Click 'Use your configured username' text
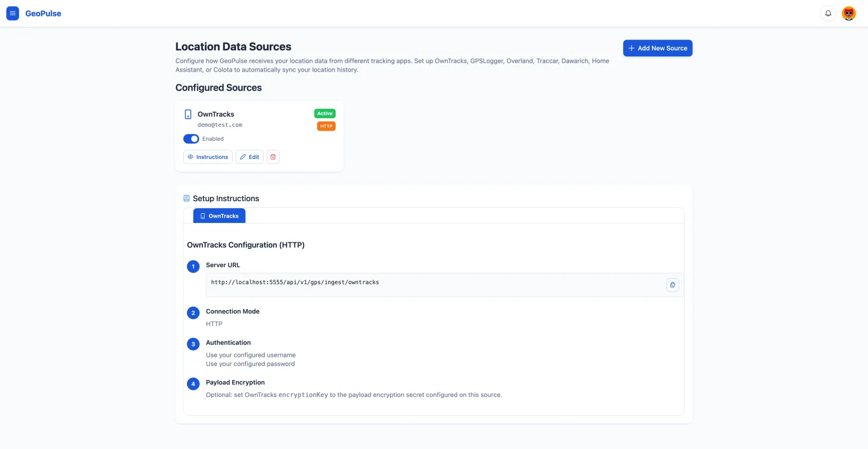The image size is (868, 449). [251, 355]
